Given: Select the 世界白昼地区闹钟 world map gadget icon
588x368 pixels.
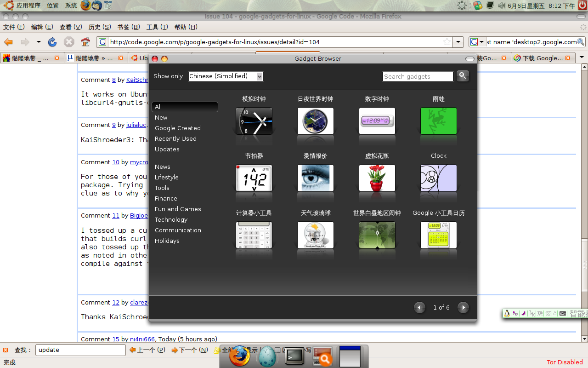Looking at the screenshot, I should (377, 235).
